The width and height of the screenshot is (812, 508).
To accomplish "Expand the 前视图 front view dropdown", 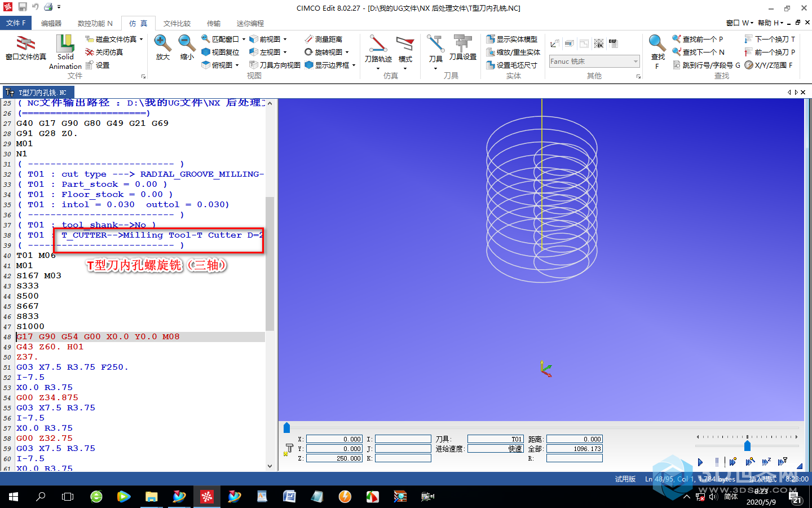I will pos(285,39).
